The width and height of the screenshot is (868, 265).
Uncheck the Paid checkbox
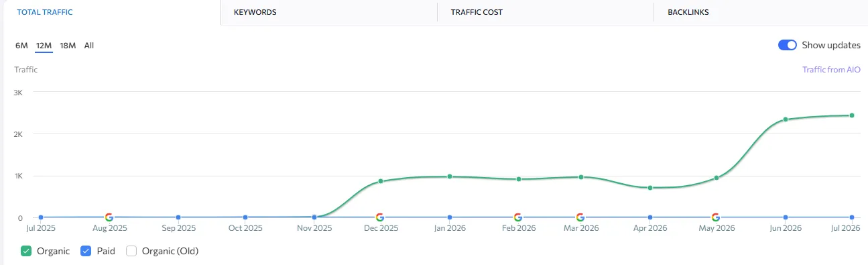click(x=86, y=251)
